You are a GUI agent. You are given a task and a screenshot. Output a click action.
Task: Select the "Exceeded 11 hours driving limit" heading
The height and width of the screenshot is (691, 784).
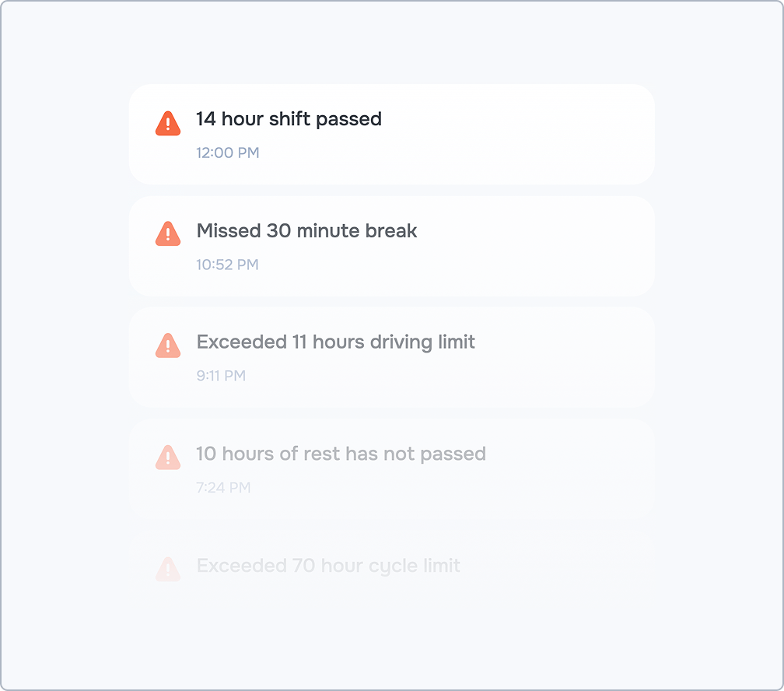tap(335, 342)
